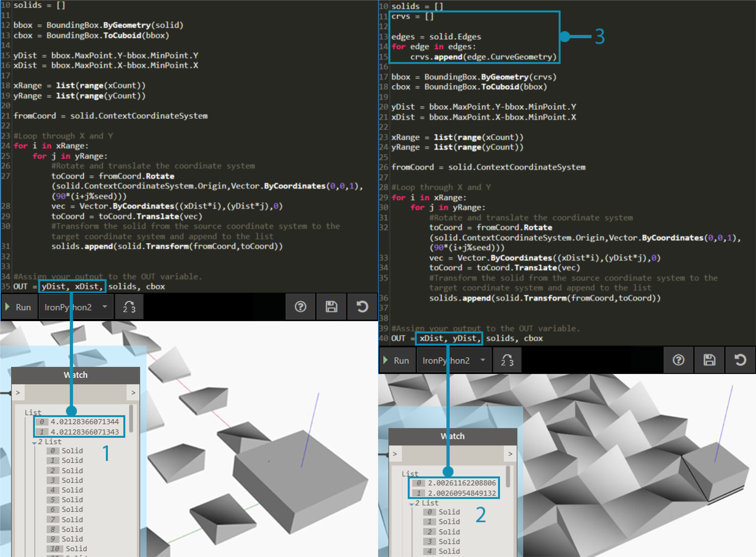Click the save icon in left Python editor
Viewport: 756px width, 557px height.
331,307
